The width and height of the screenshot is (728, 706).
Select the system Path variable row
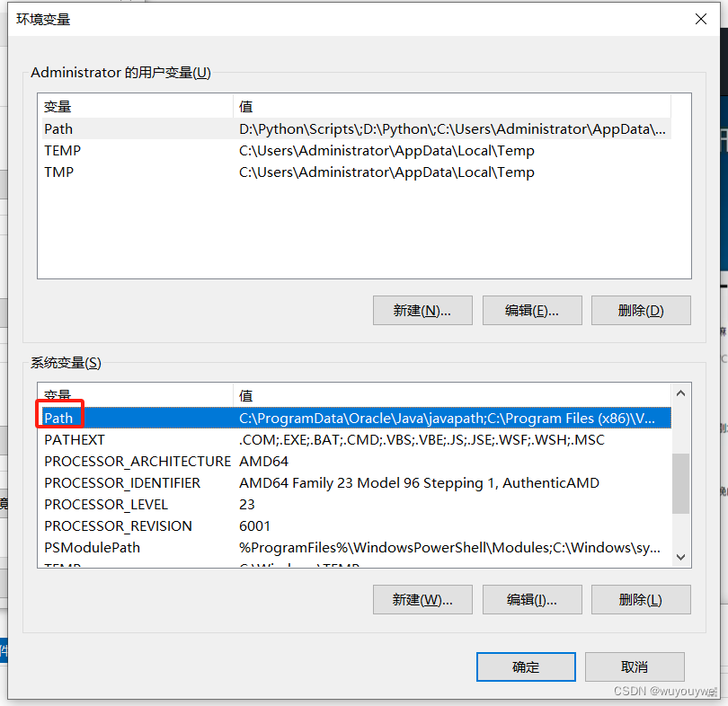357,418
